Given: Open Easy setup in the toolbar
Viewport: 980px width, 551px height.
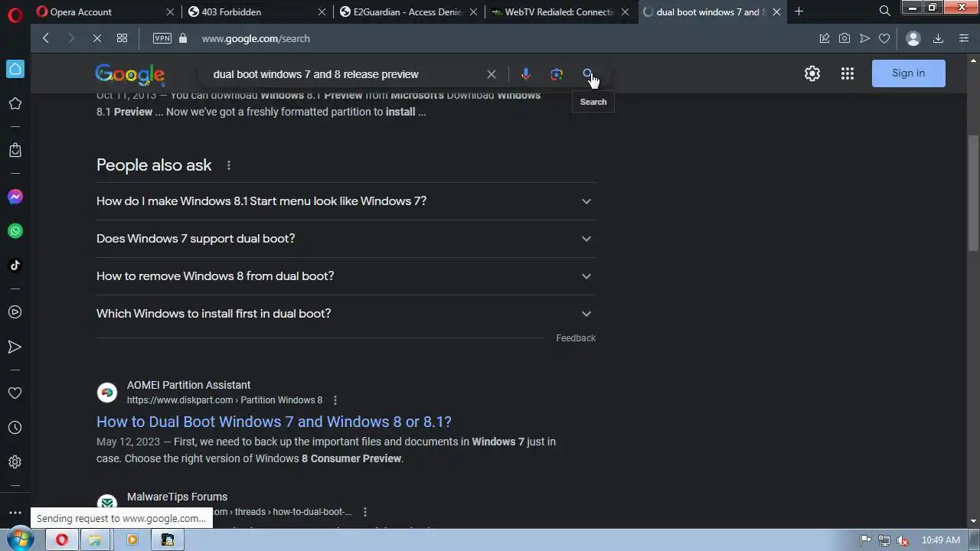Looking at the screenshot, I should tap(964, 38).
